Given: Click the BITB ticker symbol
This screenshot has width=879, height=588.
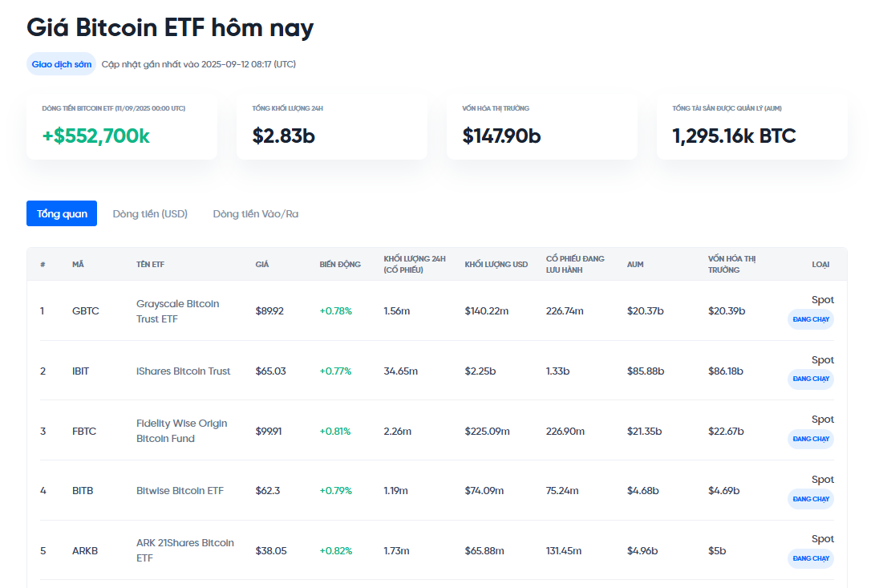Looking at the screenshot, I should click(82, 491).
